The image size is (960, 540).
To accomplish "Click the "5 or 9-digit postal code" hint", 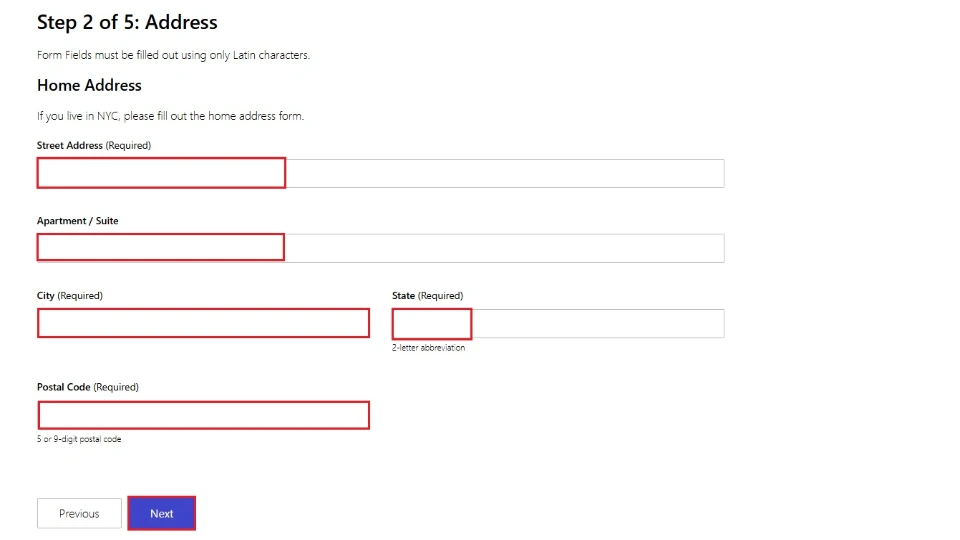I will pos(79,439).
